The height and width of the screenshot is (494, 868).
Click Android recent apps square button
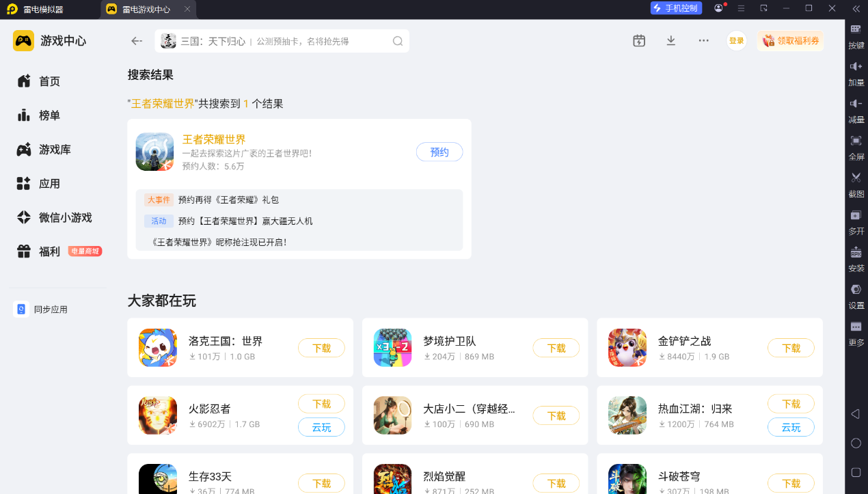point(856,472)
